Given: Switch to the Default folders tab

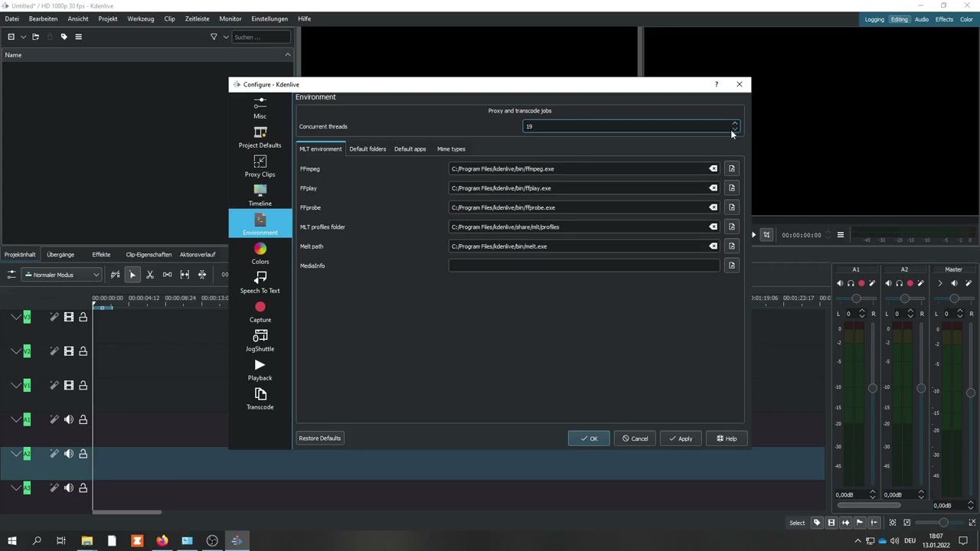Looking at the screenshot, I should tap(367, 148).
